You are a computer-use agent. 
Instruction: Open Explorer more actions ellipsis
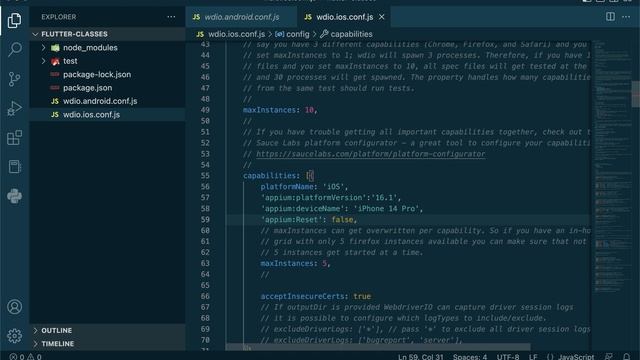(171, 17)
